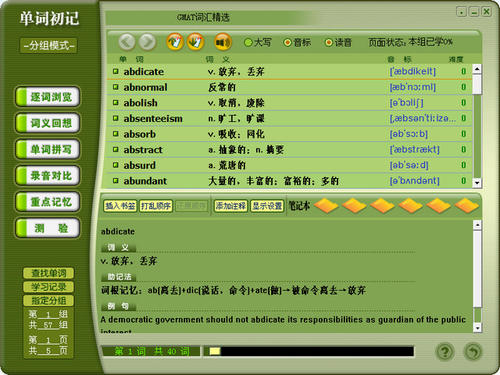Select the word absorb in the list
Screen dimensions: 500x375
pyautogui.click(x=140, y=134)
